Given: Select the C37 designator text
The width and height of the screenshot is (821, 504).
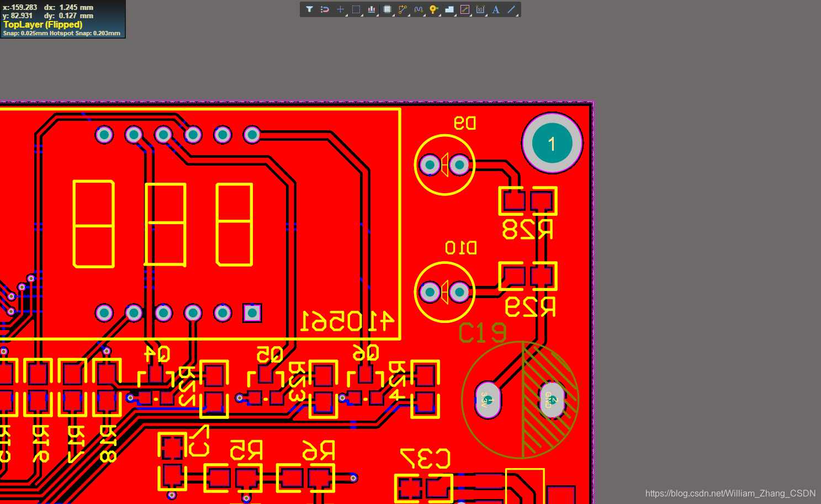Looking at the screenshot, I should click(426, 459).
